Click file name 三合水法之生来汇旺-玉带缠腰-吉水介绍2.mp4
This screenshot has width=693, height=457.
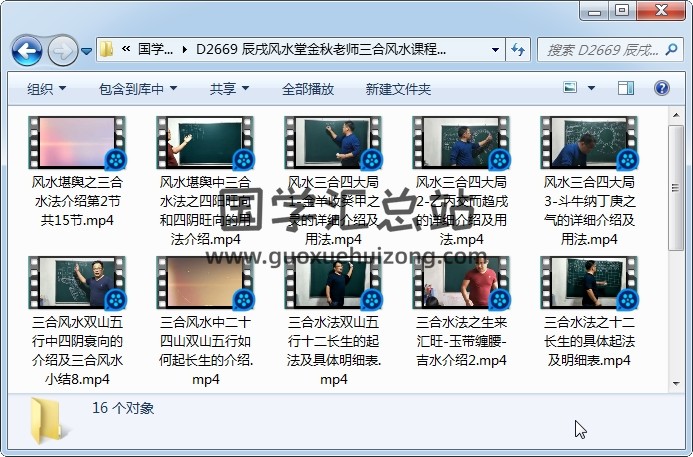pos(461,341)
